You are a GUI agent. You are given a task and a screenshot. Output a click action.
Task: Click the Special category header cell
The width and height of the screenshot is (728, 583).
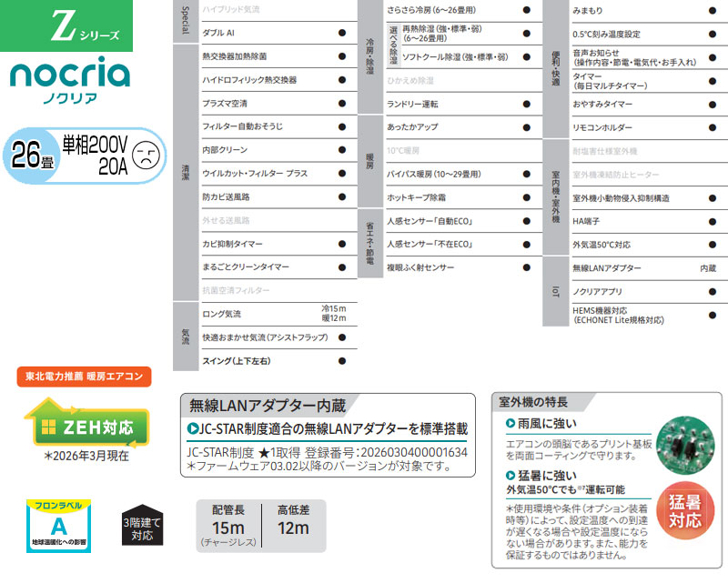[x=186, y=21]
